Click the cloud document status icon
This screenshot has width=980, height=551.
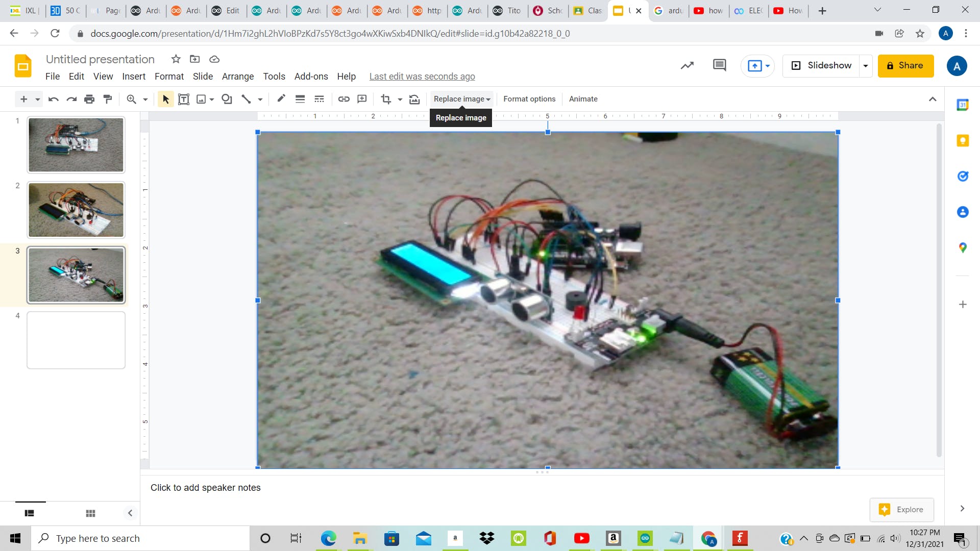[x=214, y=59]
